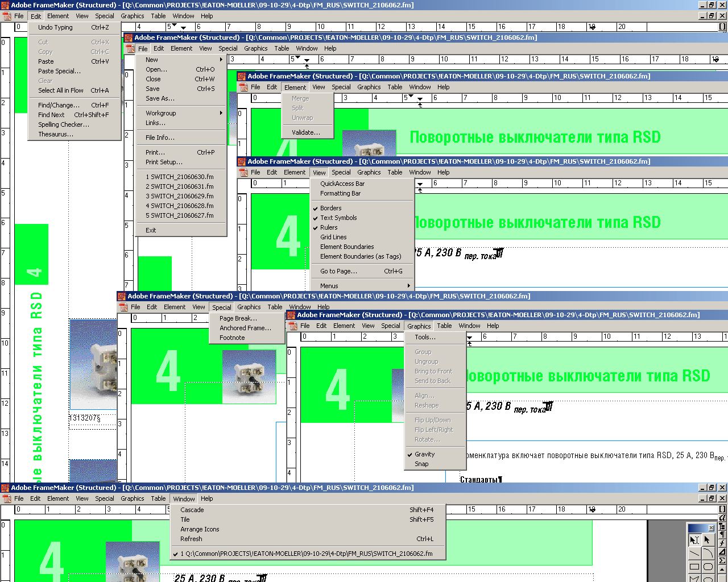Image resolution: width=728 pixels, height=582 pixels.
Task: Enable Snap in the Graphics menu
Action: pos(435,464)
